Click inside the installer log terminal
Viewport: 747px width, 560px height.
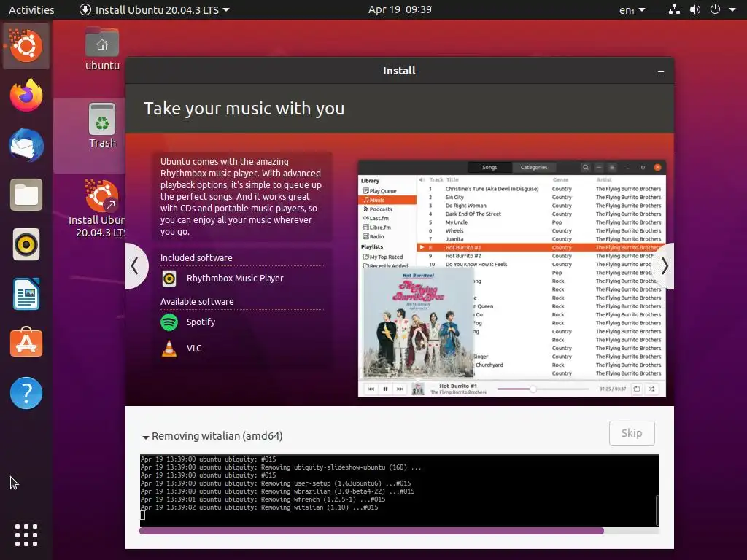click(x=399, y=491)
